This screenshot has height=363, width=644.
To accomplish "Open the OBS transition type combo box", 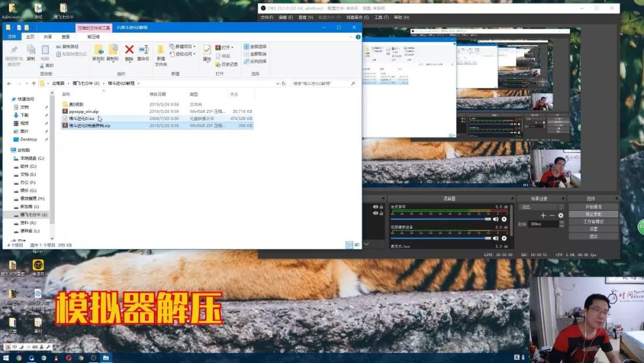I will coord(541,207).
